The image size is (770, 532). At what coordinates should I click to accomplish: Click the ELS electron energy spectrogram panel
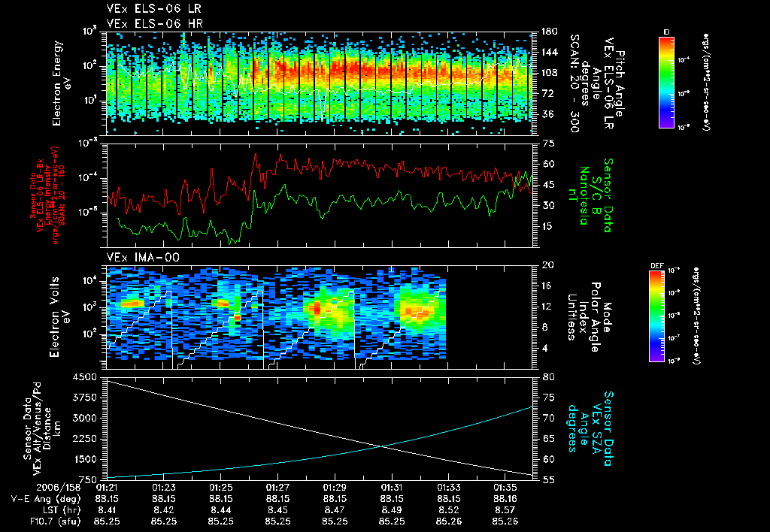[x=319, y=83]
